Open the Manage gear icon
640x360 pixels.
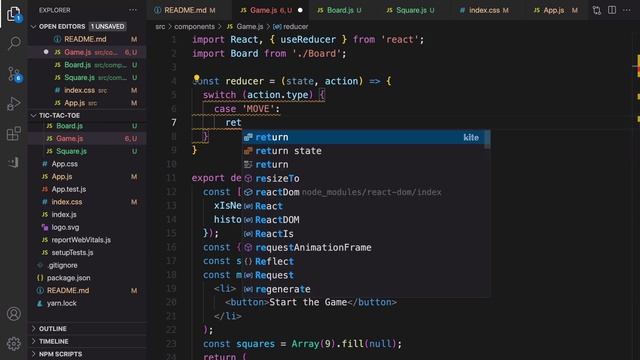tap(13, 344)
